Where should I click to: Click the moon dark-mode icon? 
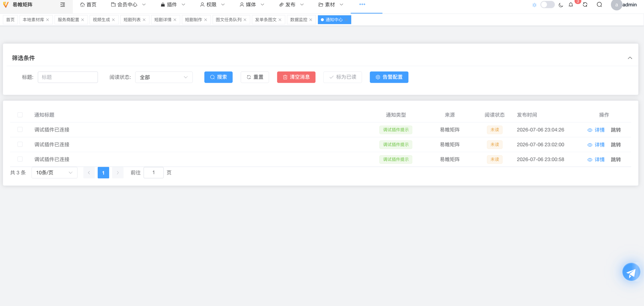pos(561,5)
